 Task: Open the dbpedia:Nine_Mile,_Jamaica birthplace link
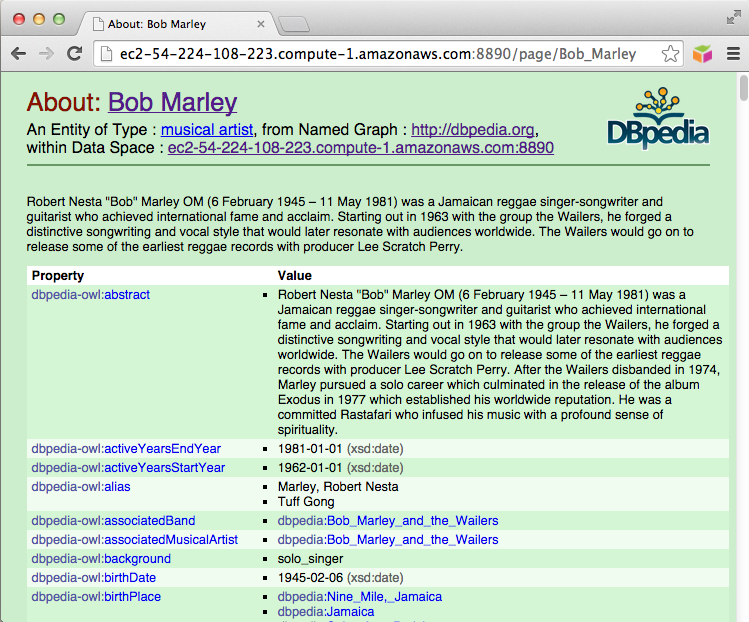(359, 597)
